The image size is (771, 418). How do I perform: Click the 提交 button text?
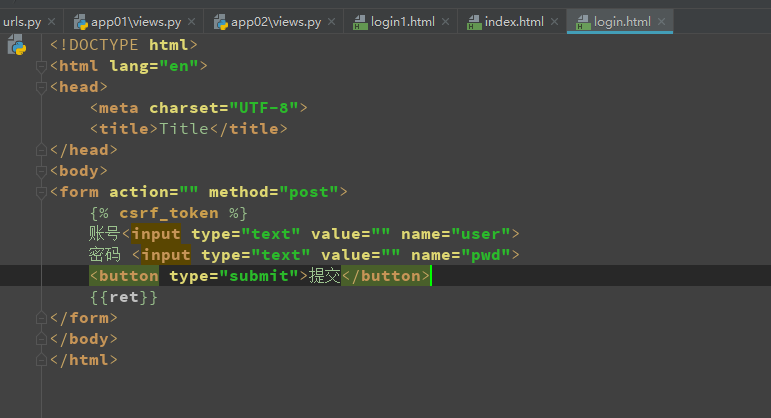[x=324, y=276]
